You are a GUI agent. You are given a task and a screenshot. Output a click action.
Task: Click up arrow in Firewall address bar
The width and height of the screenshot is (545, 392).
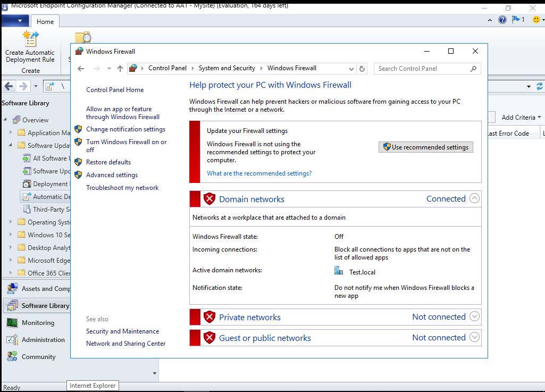120,69
